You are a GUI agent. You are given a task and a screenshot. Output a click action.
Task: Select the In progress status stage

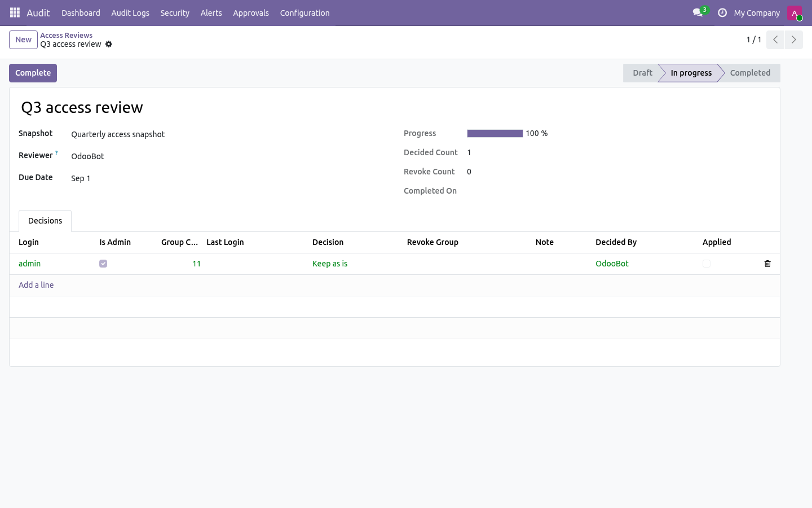[691, 73]
